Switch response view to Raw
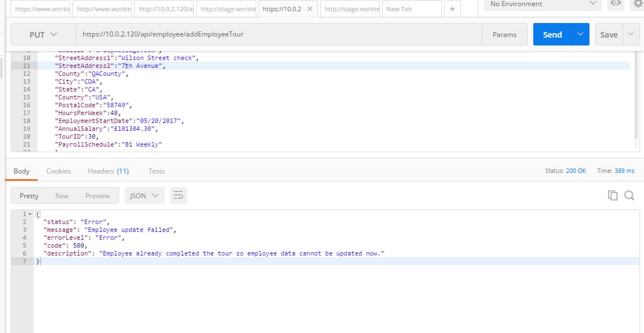 coord(62,195)
